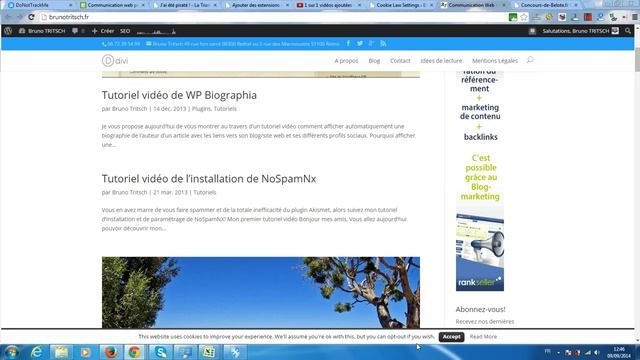Open the red square browser extension

[588, 17]
